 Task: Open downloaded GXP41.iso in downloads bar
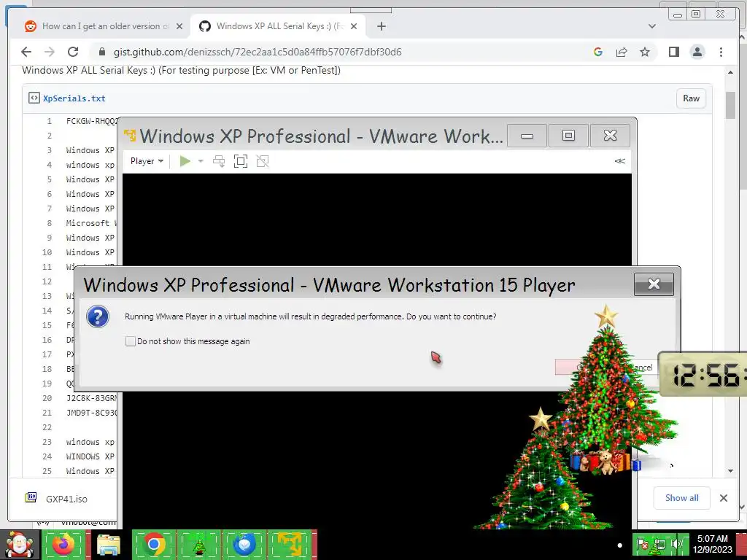[66, 499]
